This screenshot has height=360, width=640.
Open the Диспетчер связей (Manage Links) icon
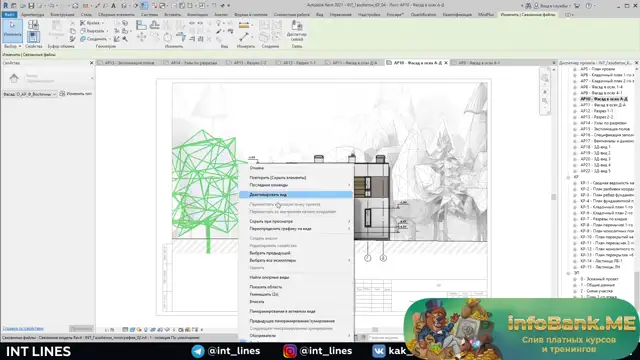click(297, 31)
